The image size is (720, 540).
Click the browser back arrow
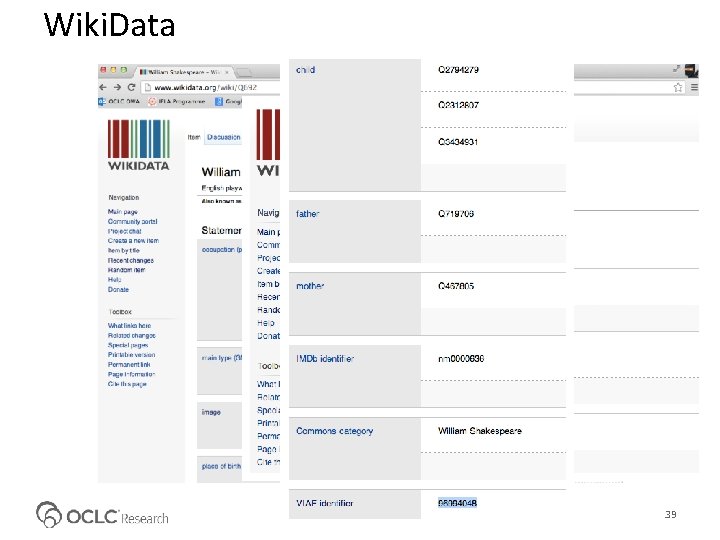click(103, 87)
